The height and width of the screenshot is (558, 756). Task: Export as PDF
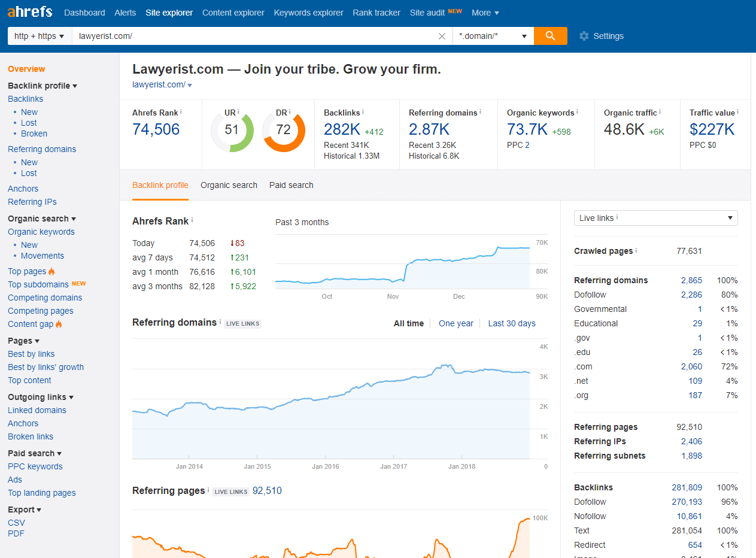(16, 533)
